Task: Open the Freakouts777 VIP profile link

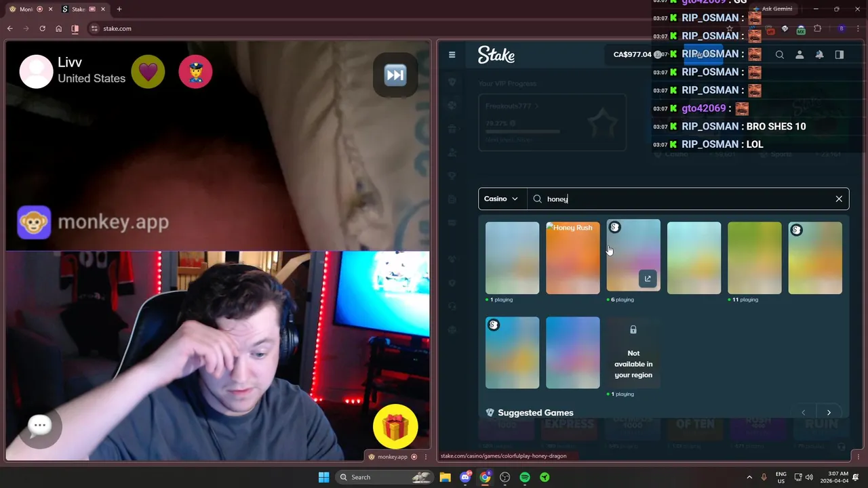Action: pos(512,106)
